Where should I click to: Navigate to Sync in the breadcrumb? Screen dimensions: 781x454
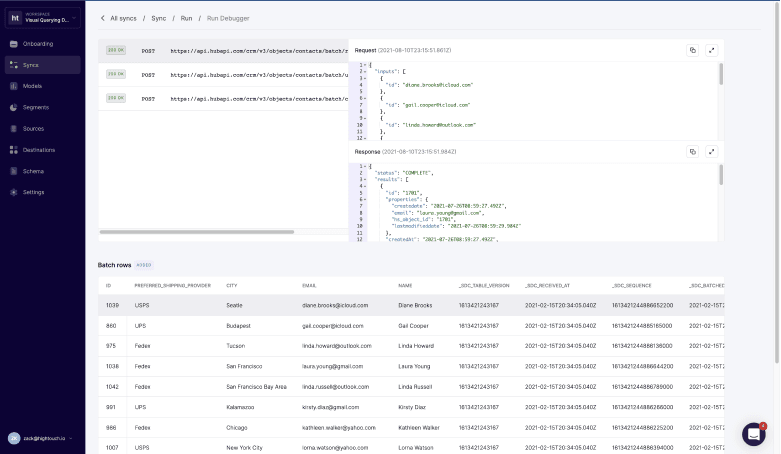tap(158, 18)
